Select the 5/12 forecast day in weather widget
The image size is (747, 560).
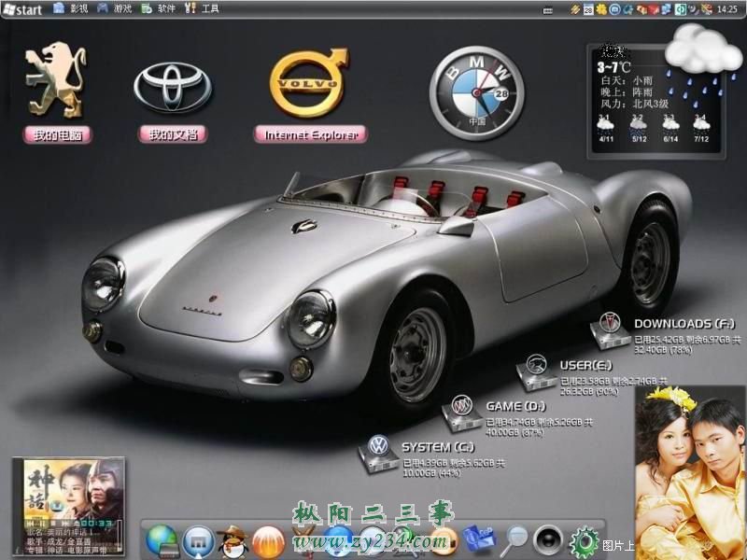639,129
